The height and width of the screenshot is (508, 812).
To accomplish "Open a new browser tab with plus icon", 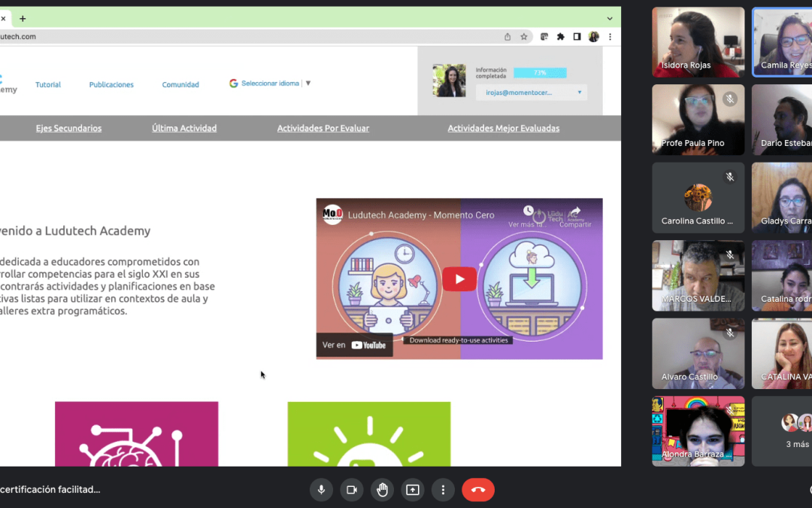I will [23, 19].
